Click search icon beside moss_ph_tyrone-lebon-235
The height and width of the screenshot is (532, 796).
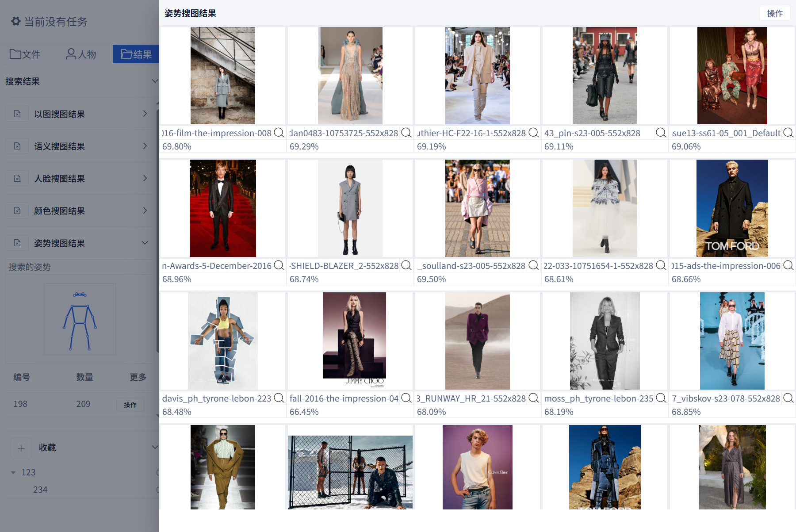click(x=661, y=398)
